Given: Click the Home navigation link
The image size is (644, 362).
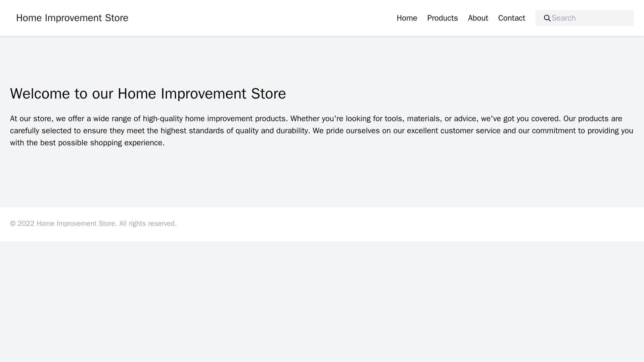Looking at the screenshot, I should click(x=406, y=18).
